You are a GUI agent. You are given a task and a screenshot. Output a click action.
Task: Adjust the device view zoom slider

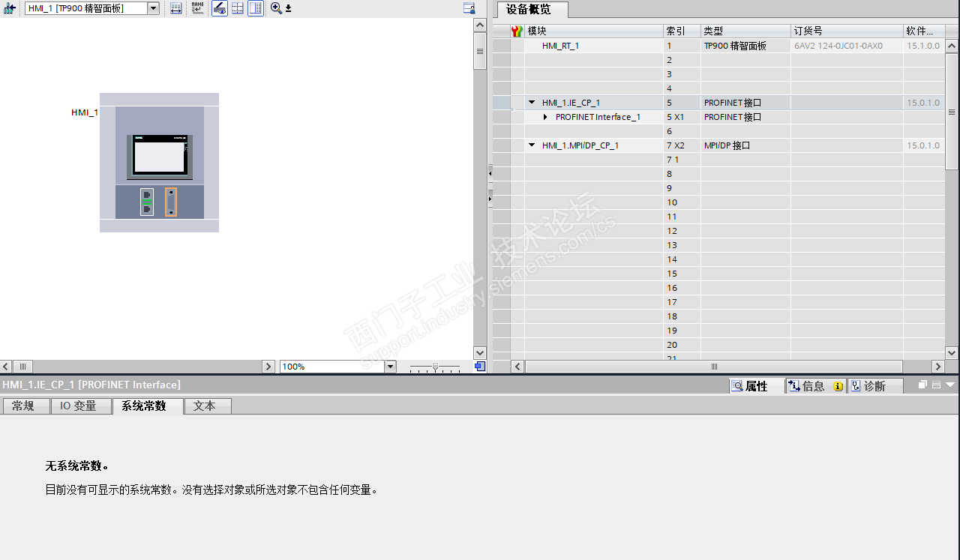click(x=435, y=367)
